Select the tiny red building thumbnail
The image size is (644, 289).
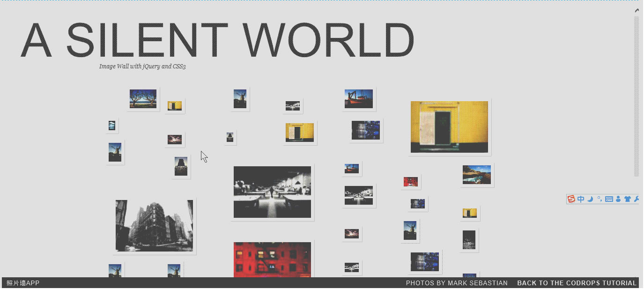tap(411, 182)
